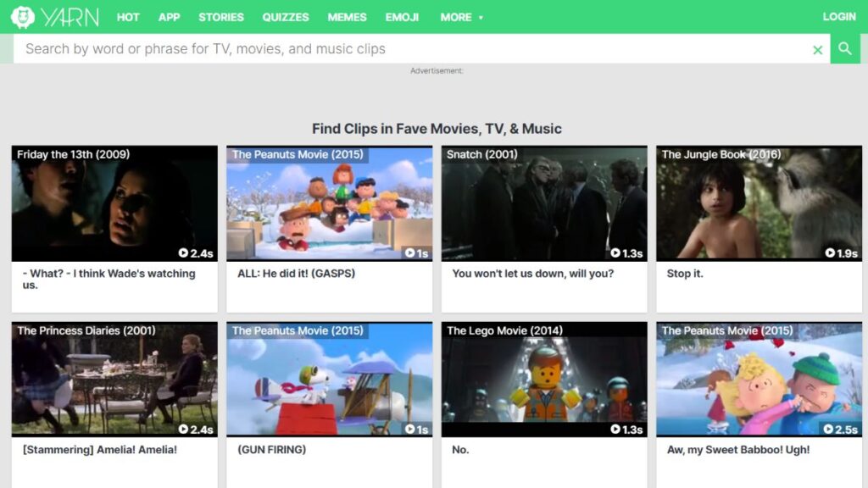Image resolution: width=868 pixels, height=488 pixels.
Task: Click play icon on The Princess Diaries clip
Action: click(183, 430)
